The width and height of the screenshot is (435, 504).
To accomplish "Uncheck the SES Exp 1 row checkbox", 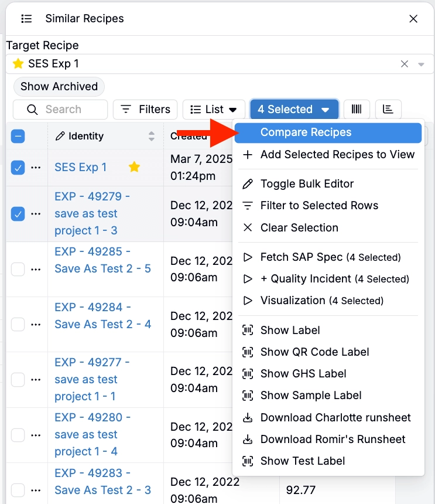I will (18, 168).
